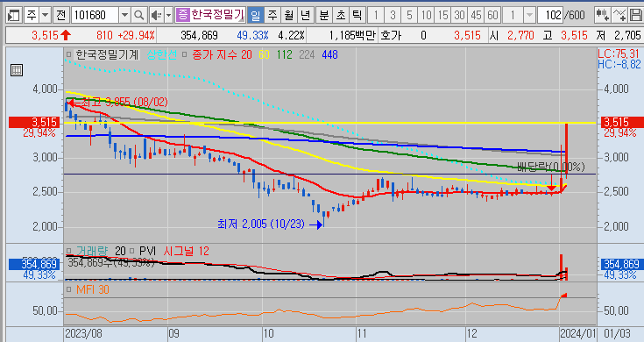Click the save floppy disk icon
644x342 pixels.
coord(636,16)
